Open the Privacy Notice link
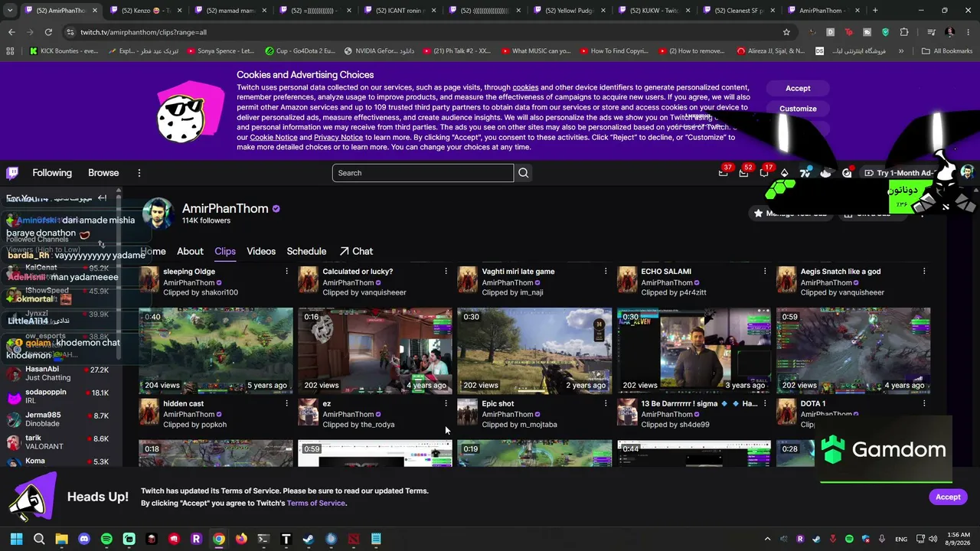This screenshot has height=551, width=980. (x=338, y=137)
